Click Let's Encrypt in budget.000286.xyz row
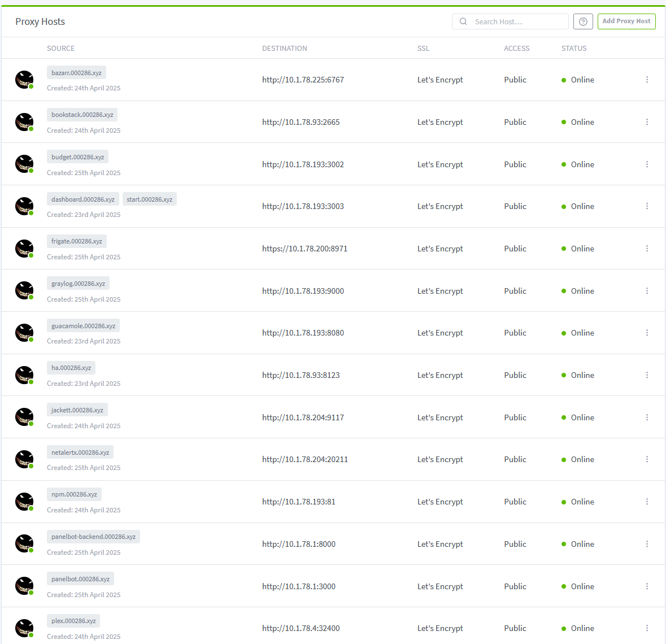666x644 pixels. click(x=440, y=164)
